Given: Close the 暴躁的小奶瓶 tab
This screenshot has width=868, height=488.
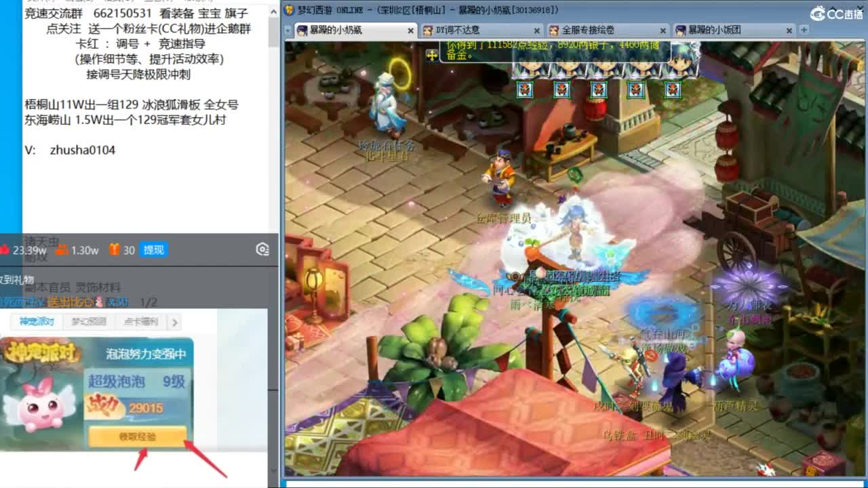Looking at the screenshot, I should pos(410,30).
